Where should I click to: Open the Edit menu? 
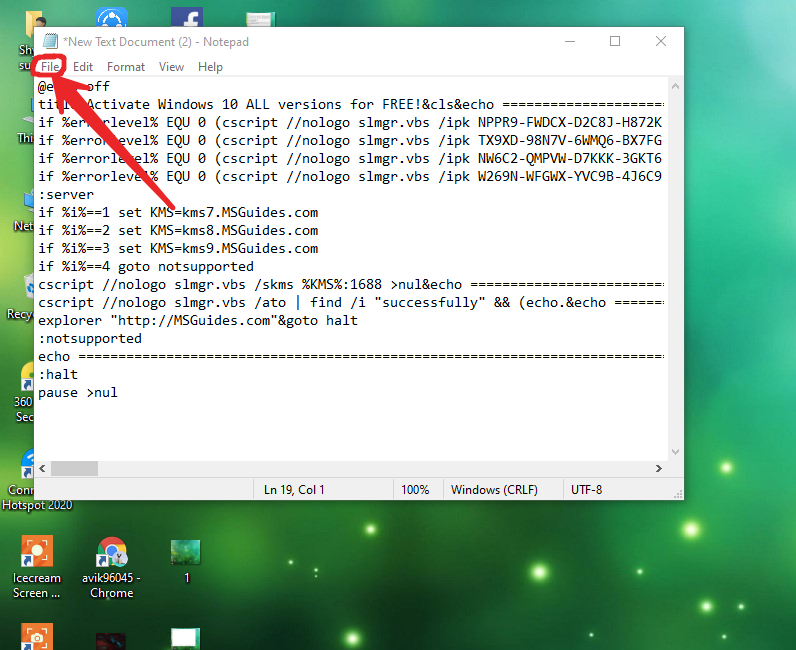coord(83,67)
